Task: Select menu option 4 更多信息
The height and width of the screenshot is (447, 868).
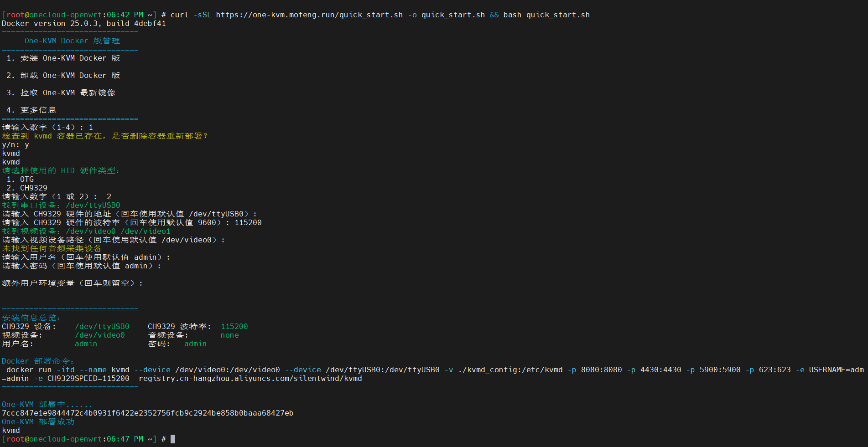Action: tap(31, 110)
